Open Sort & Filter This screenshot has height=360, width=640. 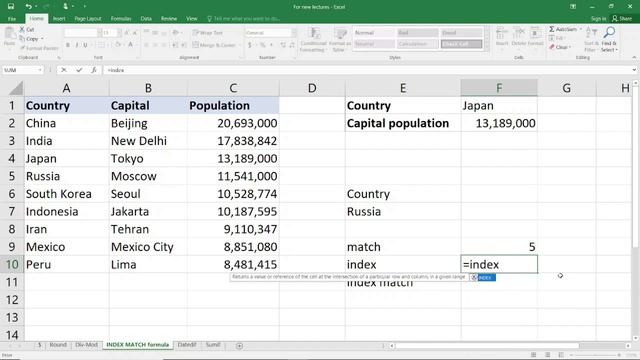(x=590, y=40)
